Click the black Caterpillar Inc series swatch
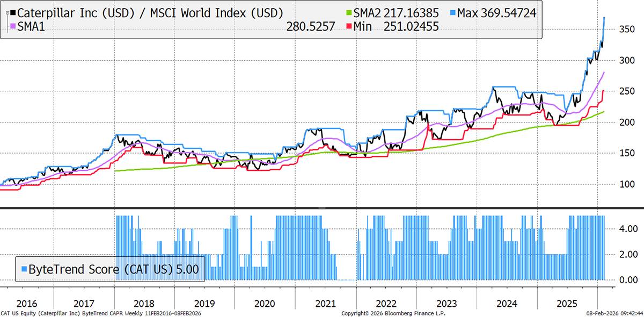Screen dimensions: 644x317 13,12
